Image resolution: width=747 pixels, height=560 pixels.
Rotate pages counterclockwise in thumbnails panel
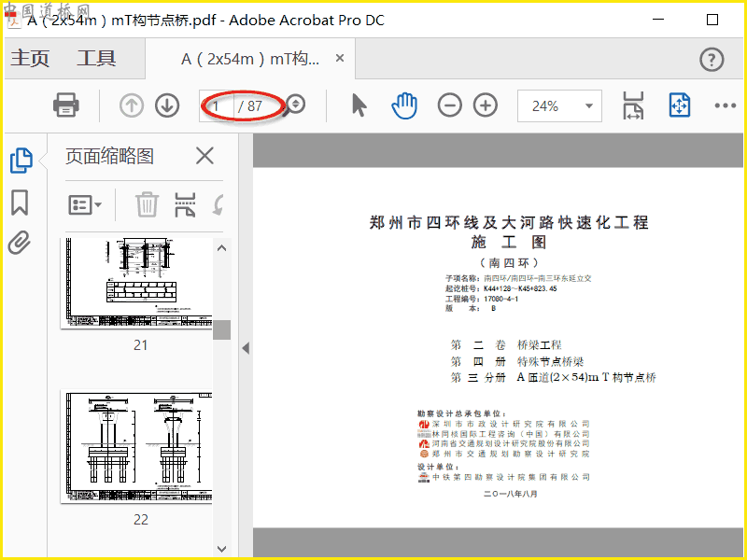point(218,205)
